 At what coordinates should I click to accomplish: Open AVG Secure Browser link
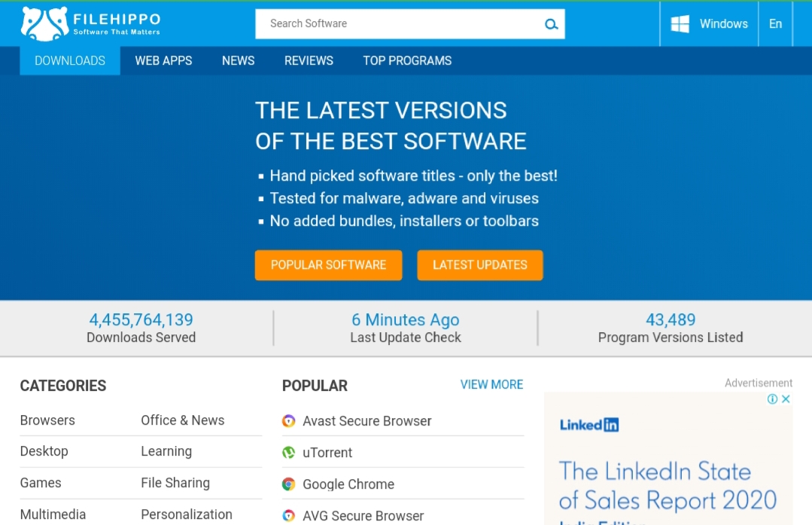click(363, 516)
